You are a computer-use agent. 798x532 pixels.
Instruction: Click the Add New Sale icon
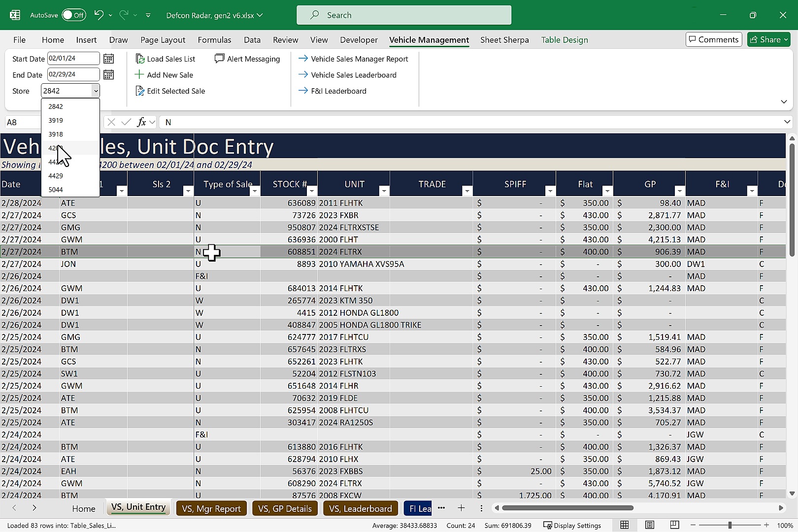138,74
